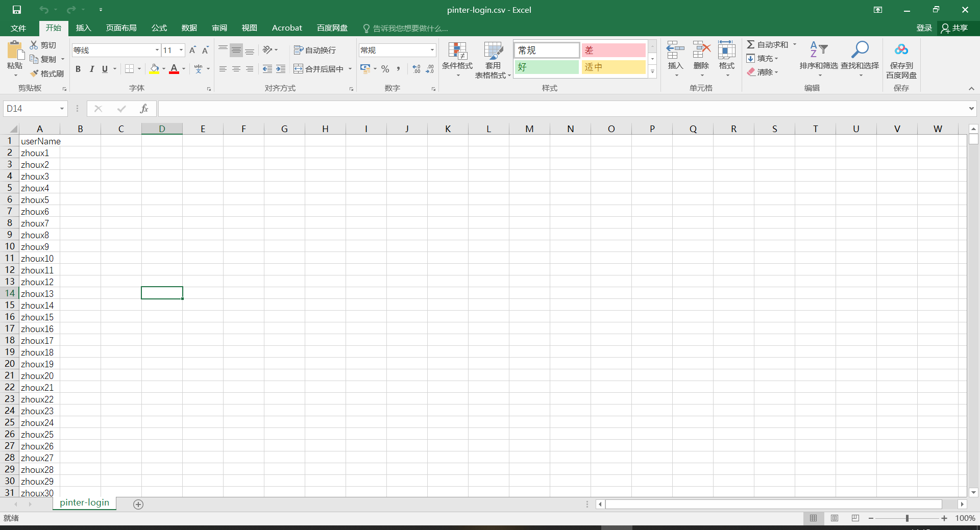Image resolution: width=980 pixels, height=530 pixels.
Task: Open font size dropdown showing 11
Action: pos(181,50)
